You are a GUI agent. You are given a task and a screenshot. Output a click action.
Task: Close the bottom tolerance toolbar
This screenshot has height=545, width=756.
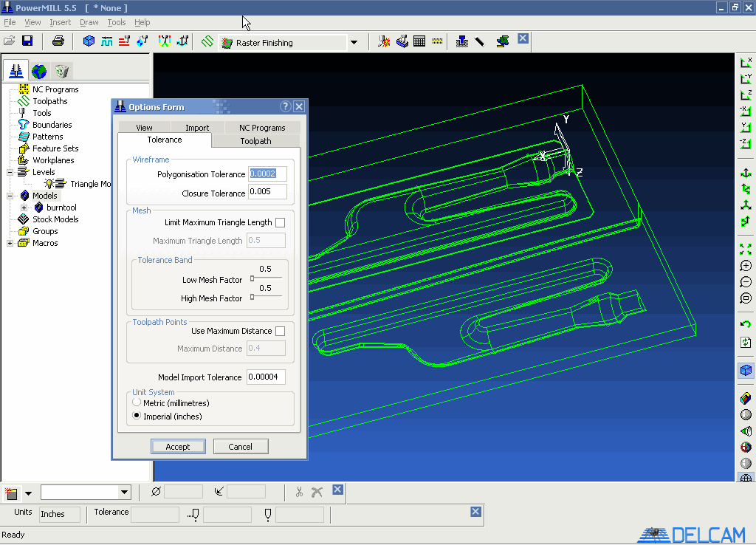pos(476,512)
